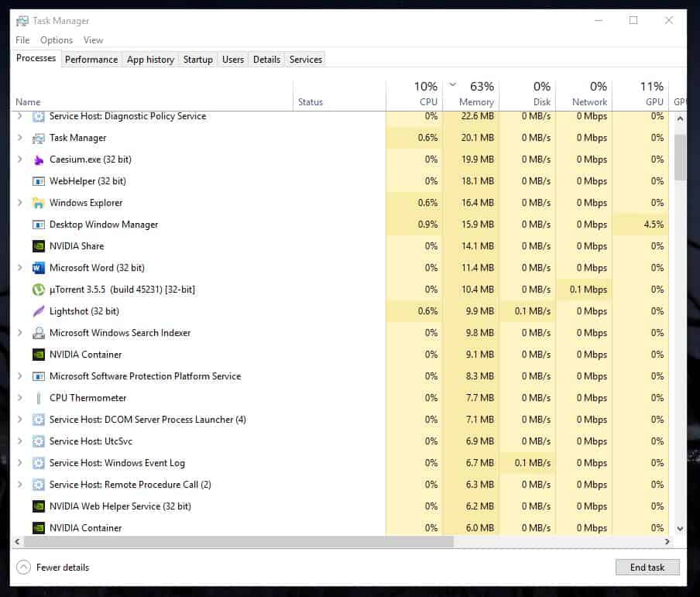This screenshot has height=597, width=700.
Task: Switch to the App history tab
Action: [150, 60]
